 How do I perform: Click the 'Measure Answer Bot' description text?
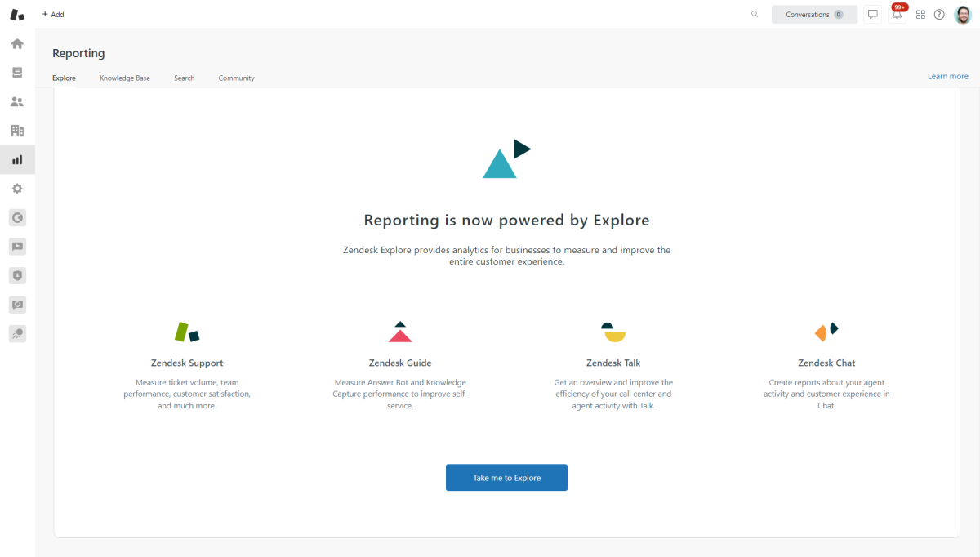[400, 394]
